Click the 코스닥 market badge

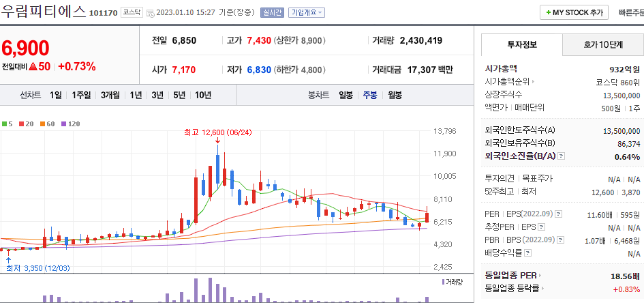132,13
